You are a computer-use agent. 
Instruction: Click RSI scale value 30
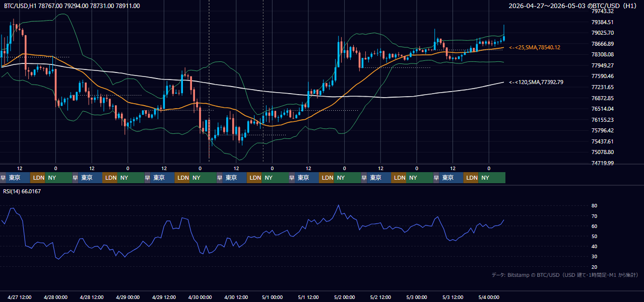(x=594, y=257)
